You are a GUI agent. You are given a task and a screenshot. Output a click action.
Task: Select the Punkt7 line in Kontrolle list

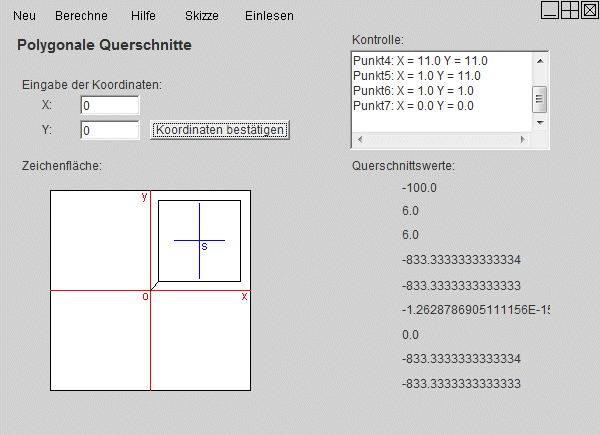point(413,106)
